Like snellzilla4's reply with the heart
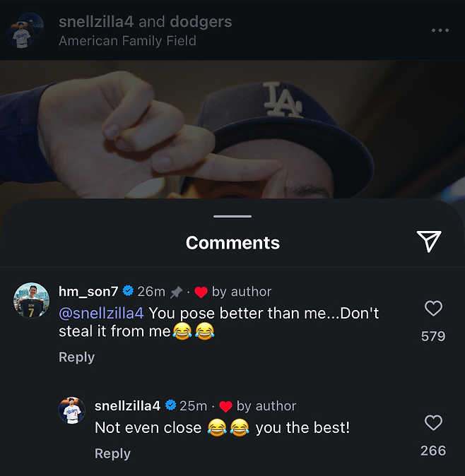The image size is (465, 476). tap(433, 423)
